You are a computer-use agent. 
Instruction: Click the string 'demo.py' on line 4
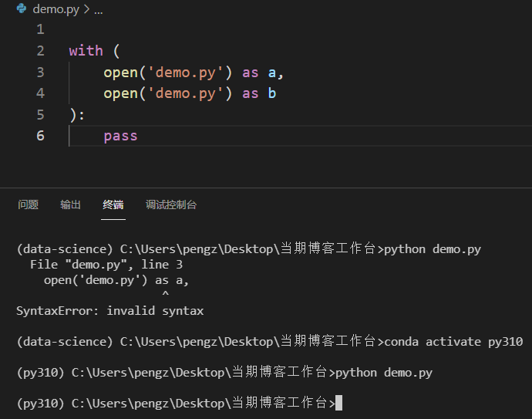coord(185,93)
